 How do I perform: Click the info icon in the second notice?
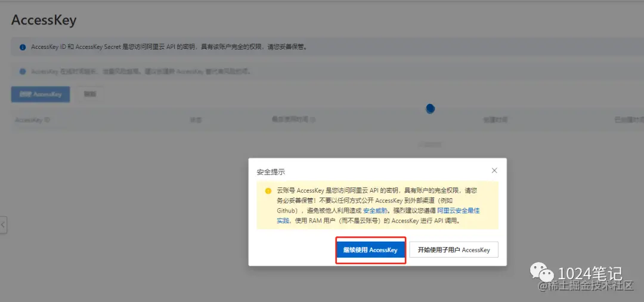23,72
